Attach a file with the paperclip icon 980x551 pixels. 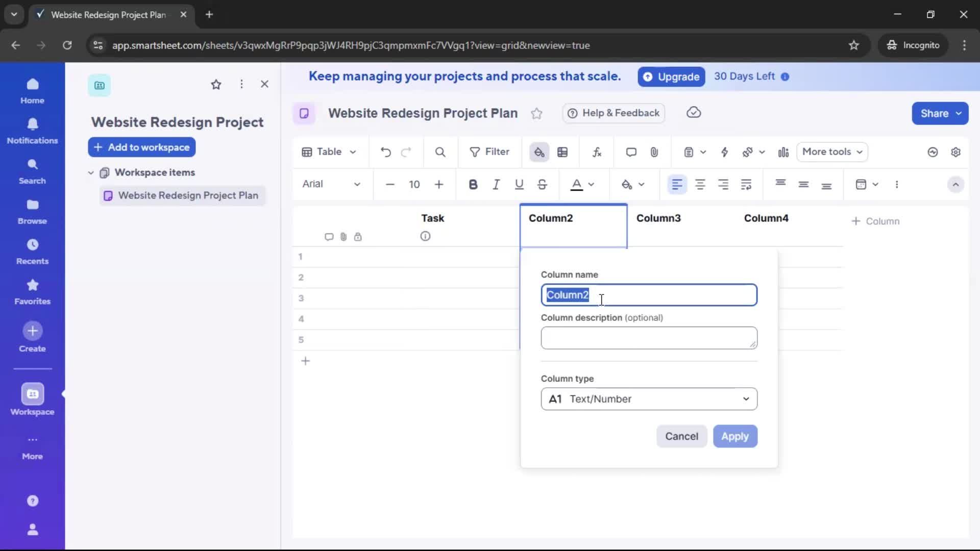pyautogui.click(x=655, y=152)
